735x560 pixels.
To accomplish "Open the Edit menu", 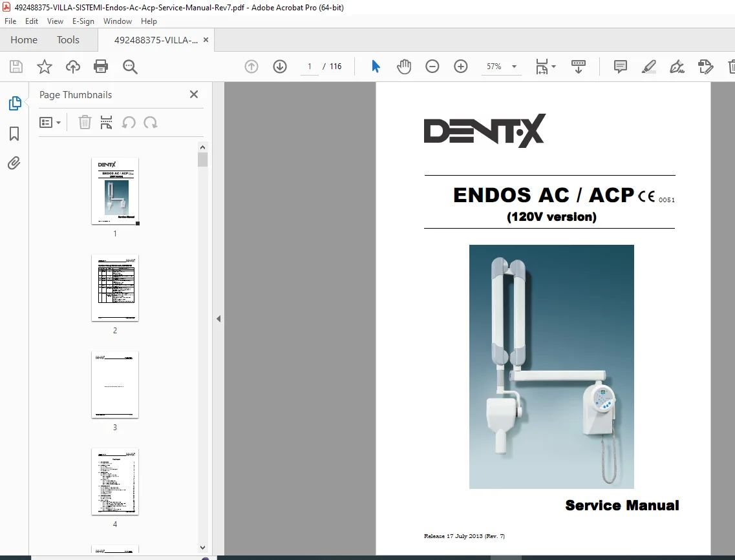I will coord(32,21).
